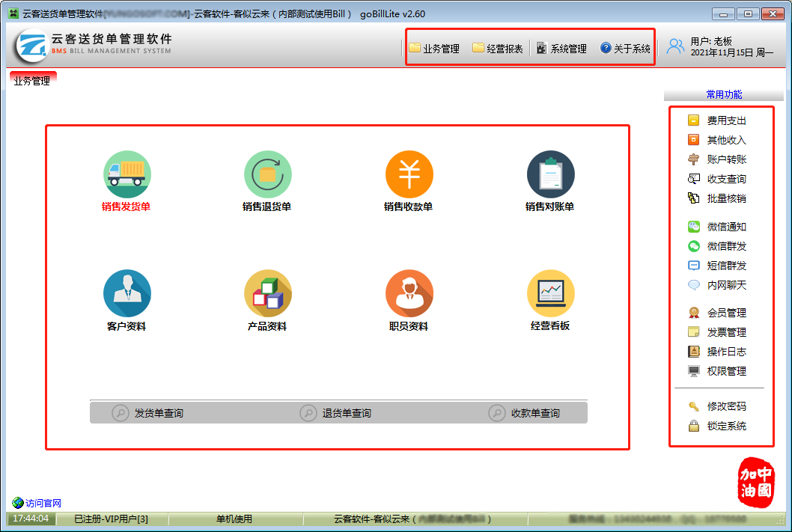Select 批量核销 in the sidebar
This screenshot has height=532, width=792.
pyautogui.click(x=716, y=198)
